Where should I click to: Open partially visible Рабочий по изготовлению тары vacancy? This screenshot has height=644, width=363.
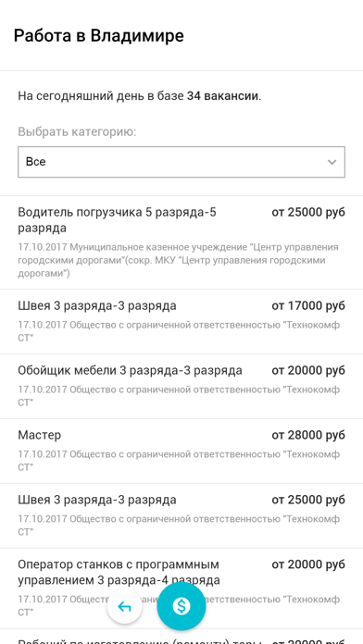pos(181,638)
